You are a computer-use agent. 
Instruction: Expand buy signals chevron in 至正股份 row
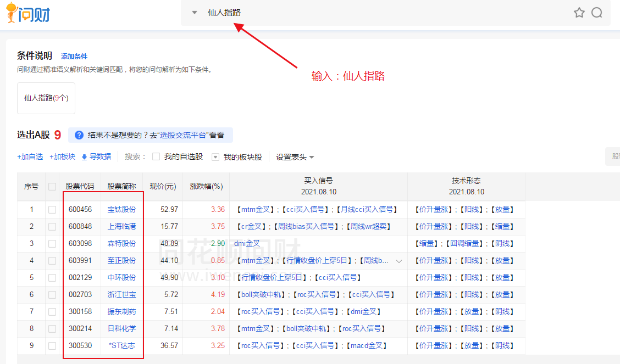399,261
